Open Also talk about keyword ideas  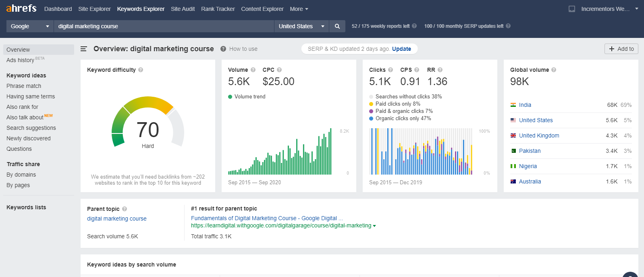(x=25, y=117)
